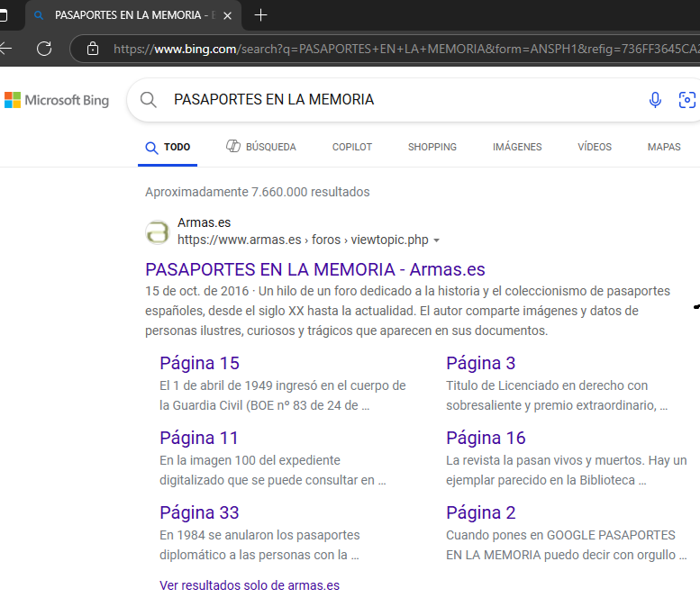Expand the armas.es URL dropdown arrow
Viewport: 700px width, 598px height.
click(437, 240)
